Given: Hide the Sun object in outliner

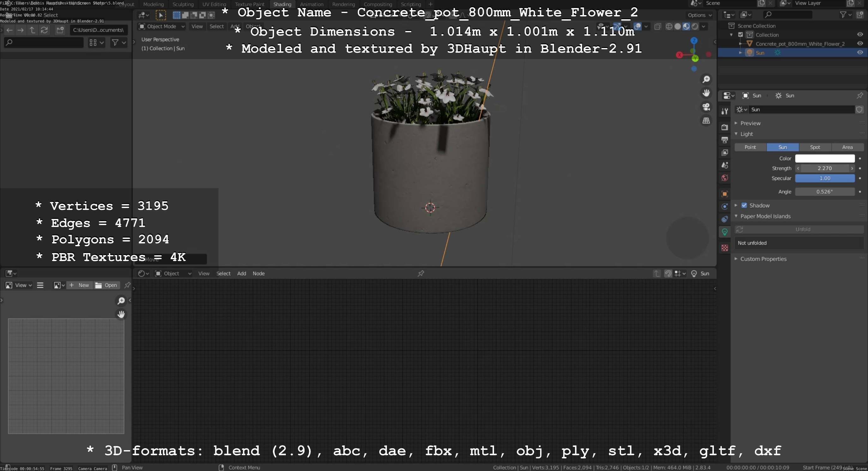Looking at the screenshot, I should [x=859, y=52].
